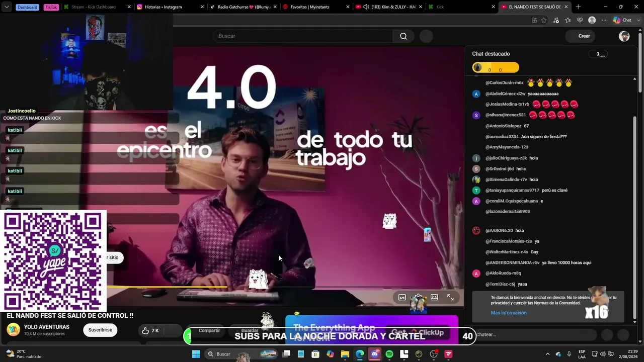Click the Chat destacado header

click(x=491, y=54)
